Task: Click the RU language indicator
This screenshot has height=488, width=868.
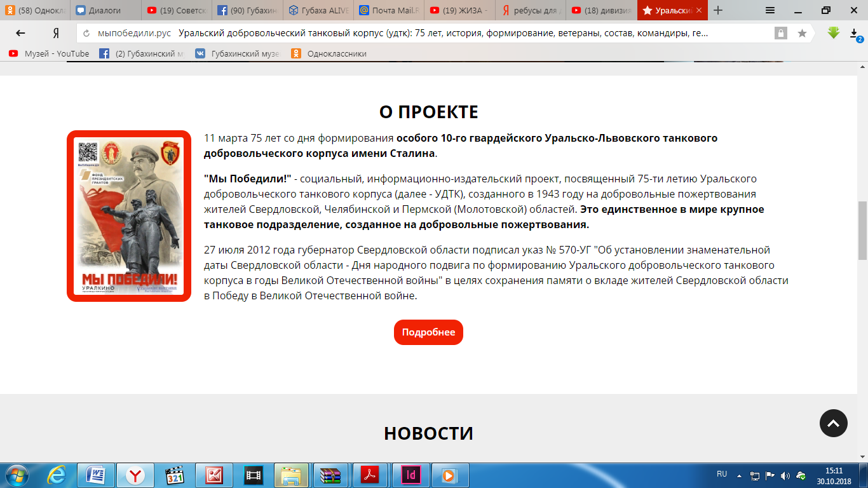Action: pos(722,475)
